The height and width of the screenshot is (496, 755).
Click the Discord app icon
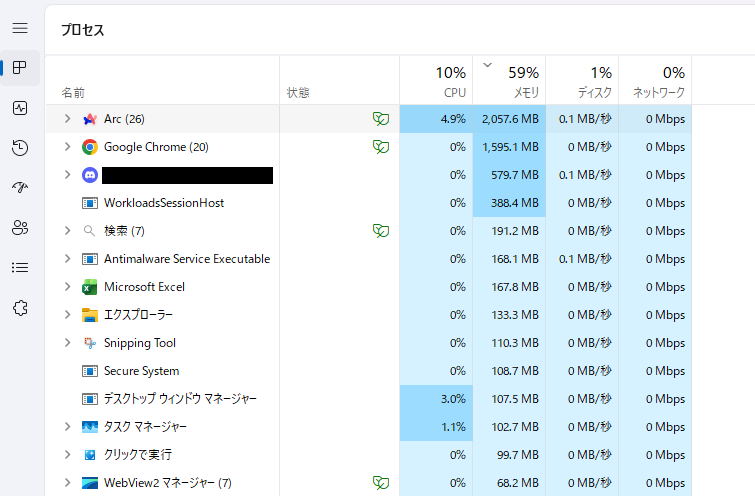tap(90, 175)
